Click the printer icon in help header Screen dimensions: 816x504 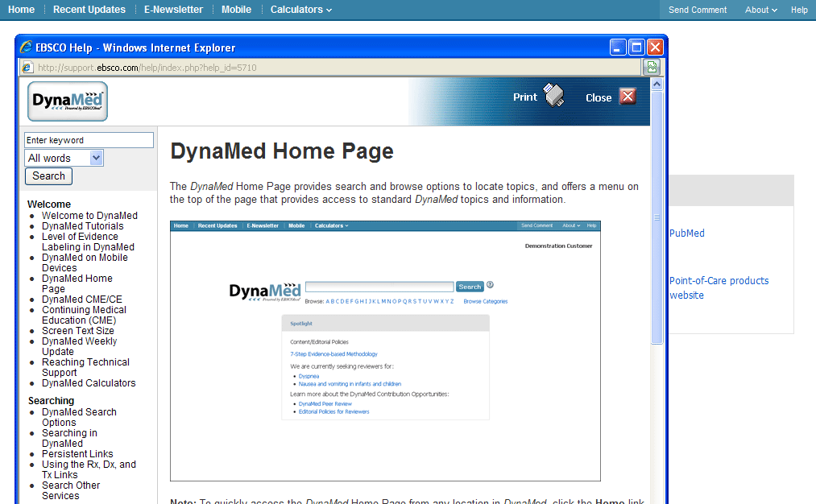pyautogui.click(x=554, y=95)
